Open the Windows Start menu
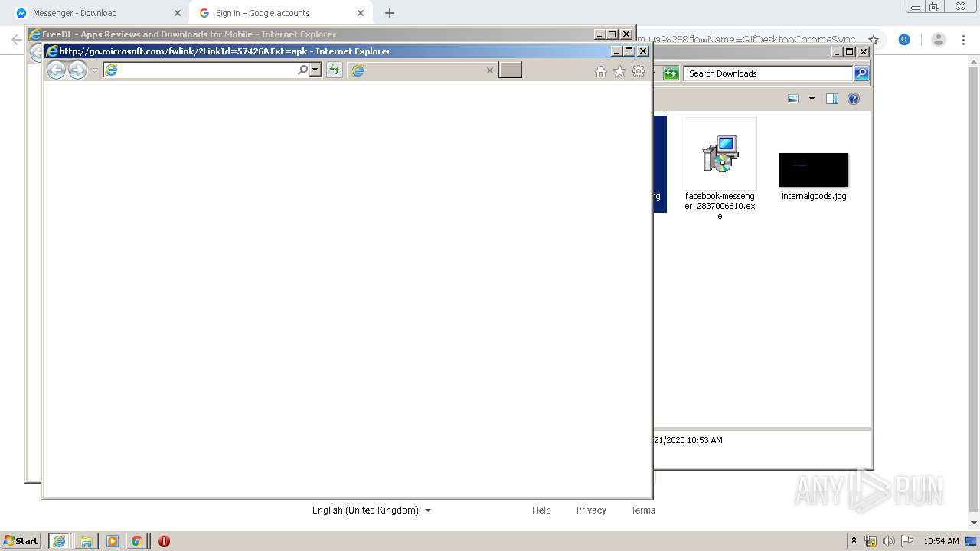This screenshot has width=980, height=551. (21, 541)
